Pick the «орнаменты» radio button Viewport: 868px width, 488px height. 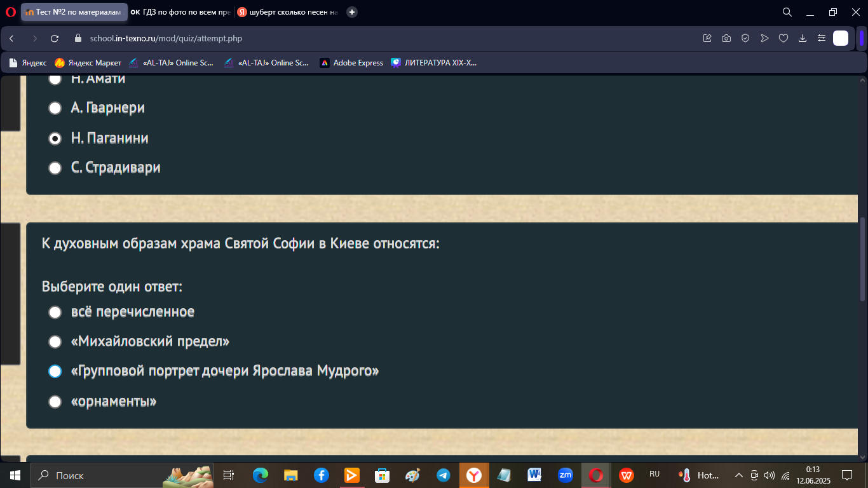[55, 402]
